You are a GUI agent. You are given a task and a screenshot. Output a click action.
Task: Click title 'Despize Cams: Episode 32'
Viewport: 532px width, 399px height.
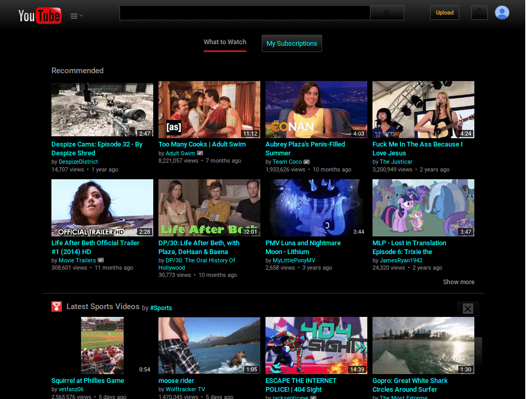click(x=97, y=149)
